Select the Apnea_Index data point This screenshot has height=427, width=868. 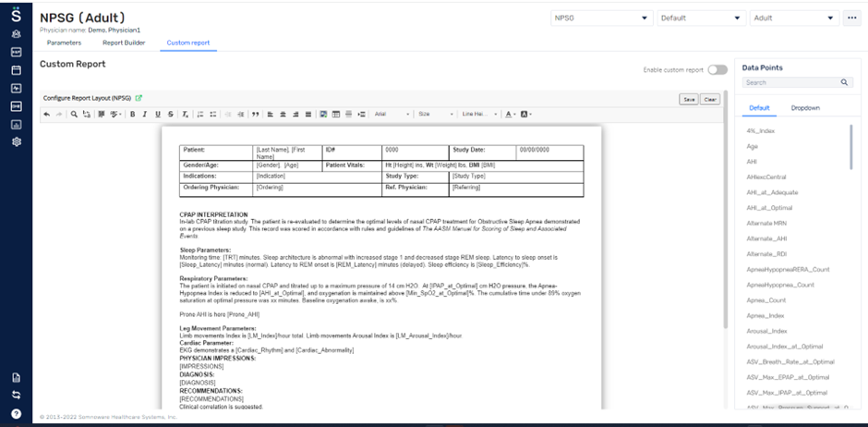click(x=765, y=316)
